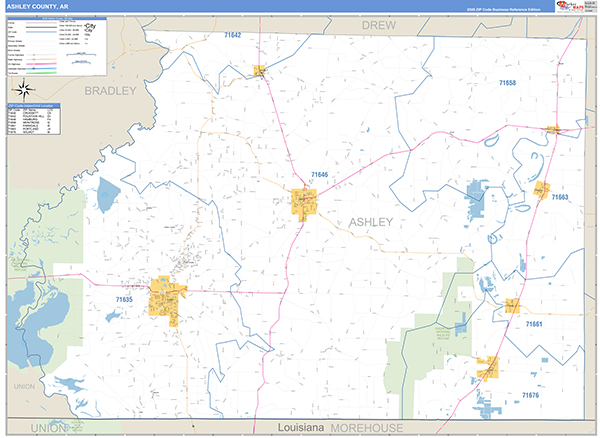Click the 'DREW' county label
Screen dimensions: 600x438
coord(379,25)
